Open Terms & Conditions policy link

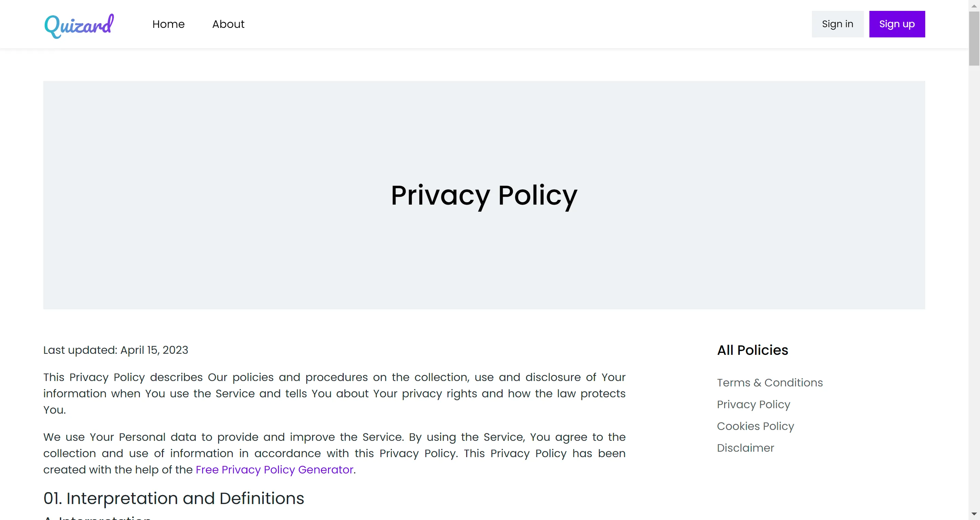click(x=770, y=382)
